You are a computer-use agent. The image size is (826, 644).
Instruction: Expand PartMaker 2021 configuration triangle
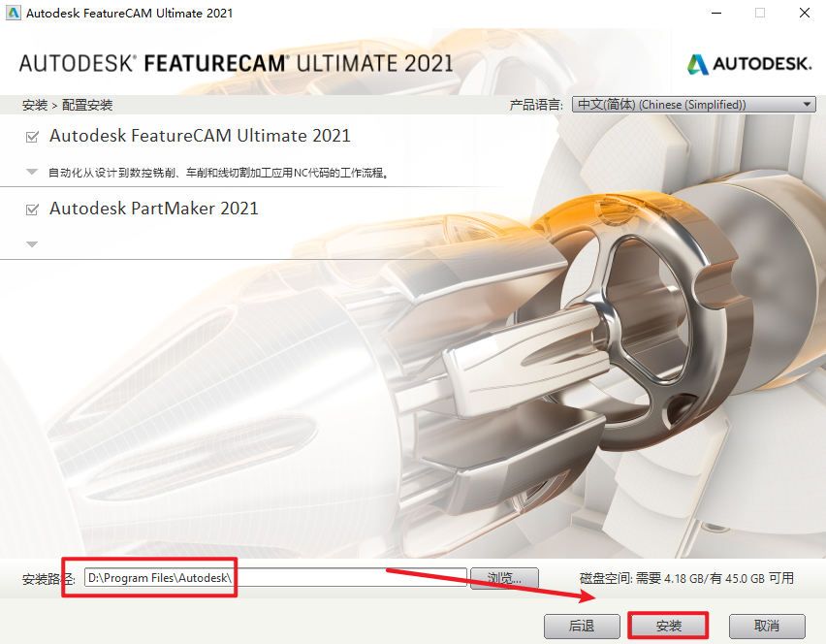[32, 244]
